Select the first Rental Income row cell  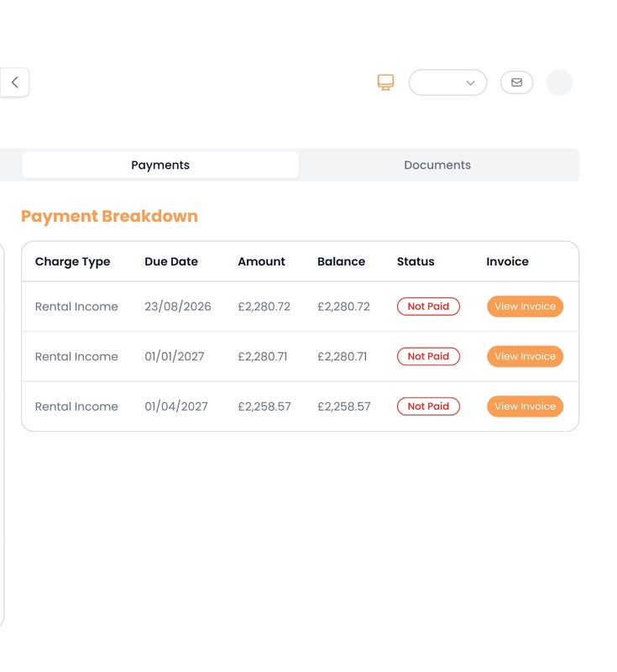[x=76, y=307]
